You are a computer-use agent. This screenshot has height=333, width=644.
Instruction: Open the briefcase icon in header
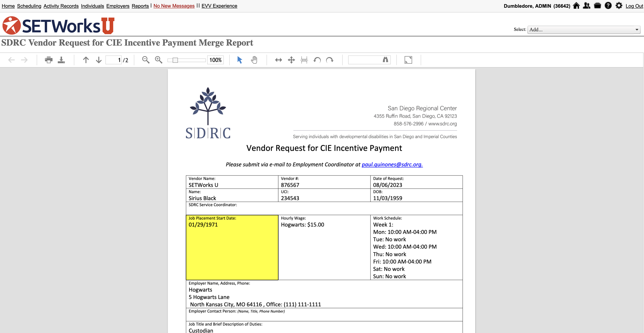click(598, 6)
